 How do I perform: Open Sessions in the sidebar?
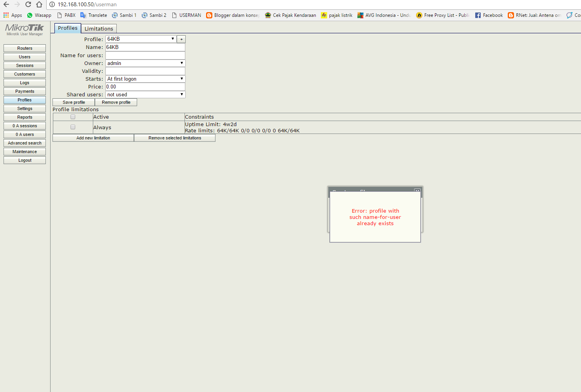tap(25, 65)
